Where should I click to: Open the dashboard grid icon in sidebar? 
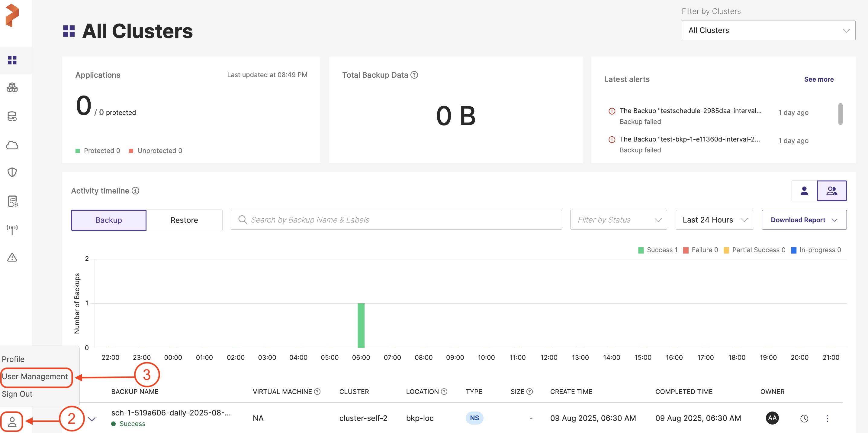tap(12, 60)
